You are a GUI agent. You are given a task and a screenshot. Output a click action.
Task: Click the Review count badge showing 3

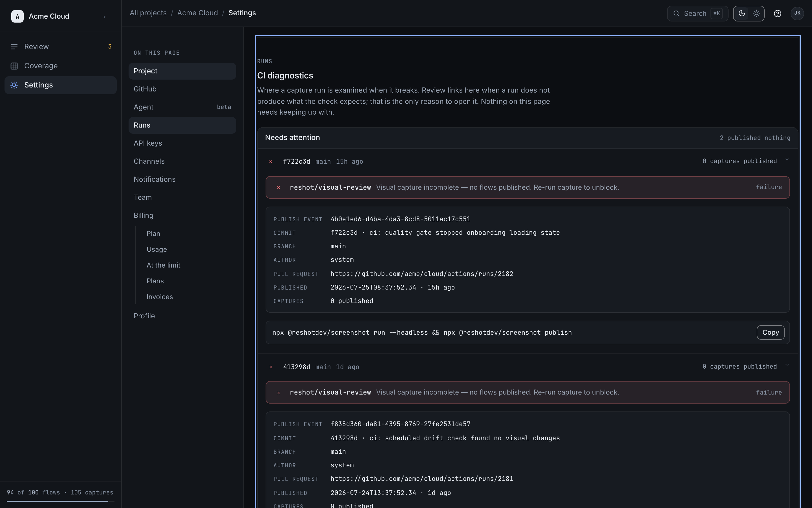tap(110, 47)
